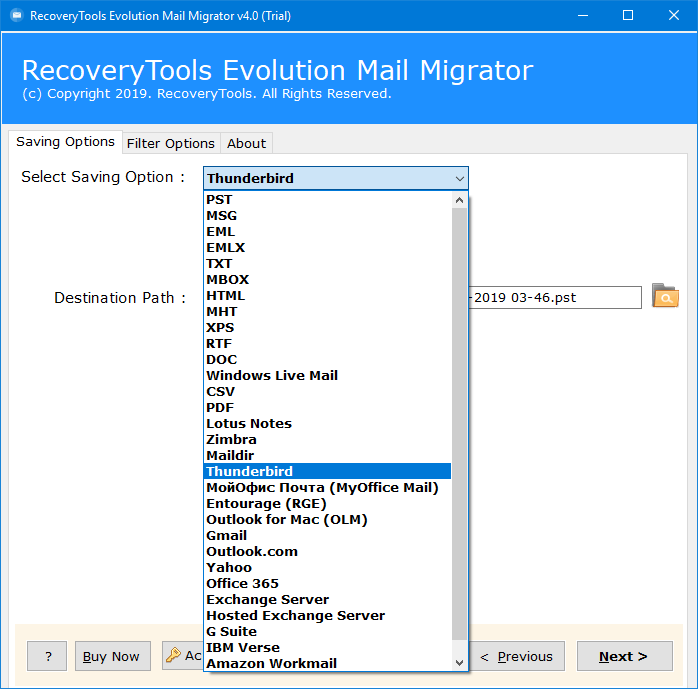Image resolution: width=698 pixels, height=689 pixels.
Task: Click the question mark help button
Action: pyautogui.click(x=47, y=656)
